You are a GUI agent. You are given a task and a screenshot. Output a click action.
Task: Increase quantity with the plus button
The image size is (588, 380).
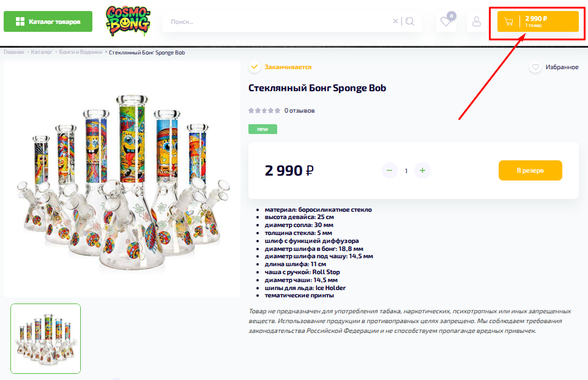coord(422,171)
